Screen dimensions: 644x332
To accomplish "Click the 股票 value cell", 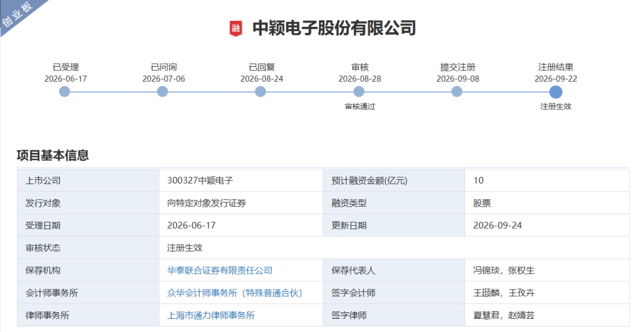I will pos(547,203).
